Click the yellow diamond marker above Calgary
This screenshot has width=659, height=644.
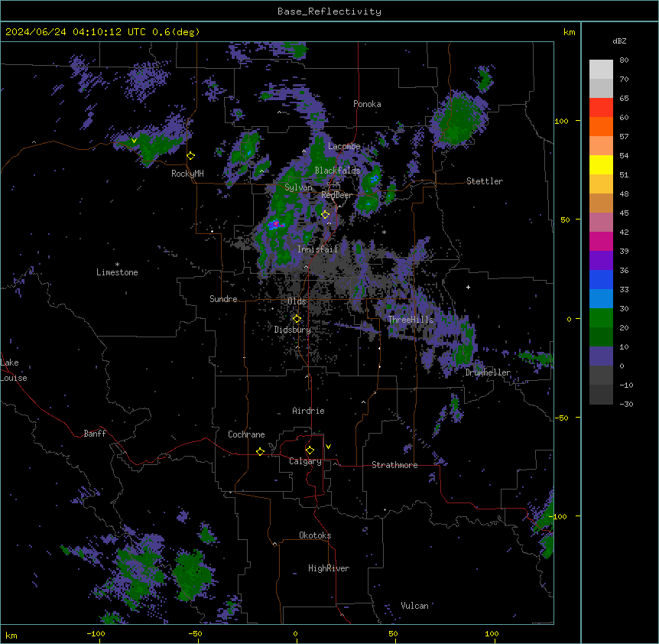(x=310, y=450)
